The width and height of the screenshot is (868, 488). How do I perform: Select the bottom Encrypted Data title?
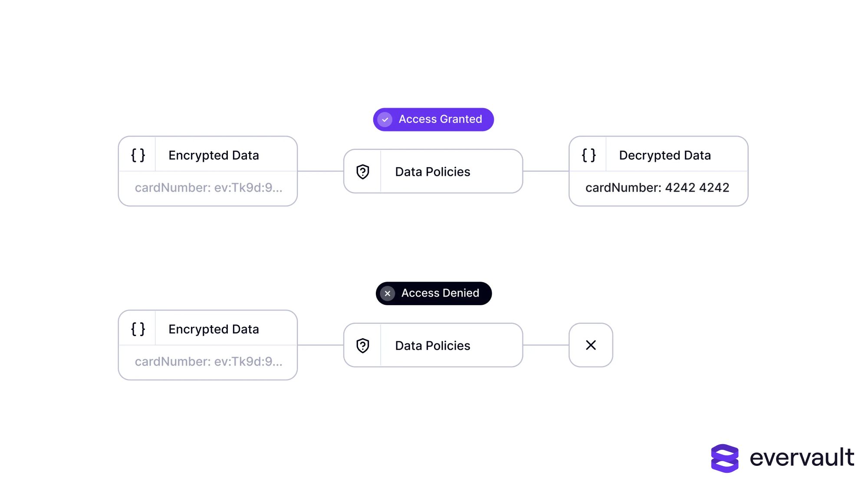tap(214, 329)
